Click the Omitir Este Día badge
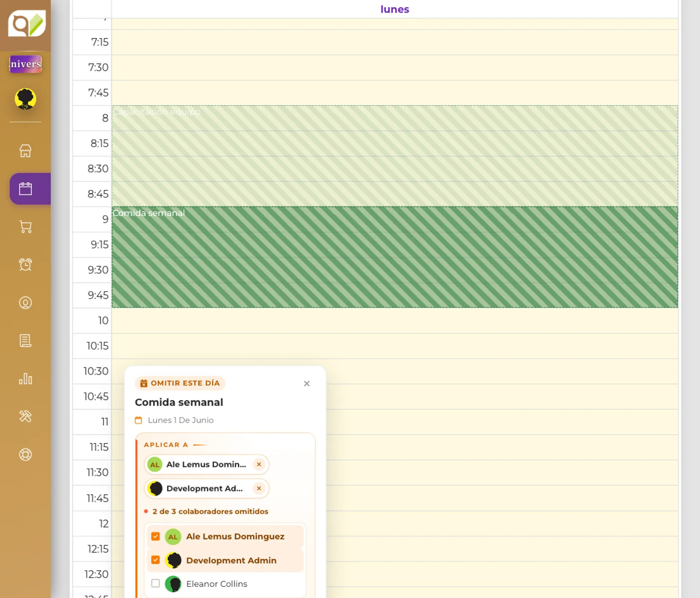The height and width of the screenshot is (598, 700). click(x=180, y=383)
